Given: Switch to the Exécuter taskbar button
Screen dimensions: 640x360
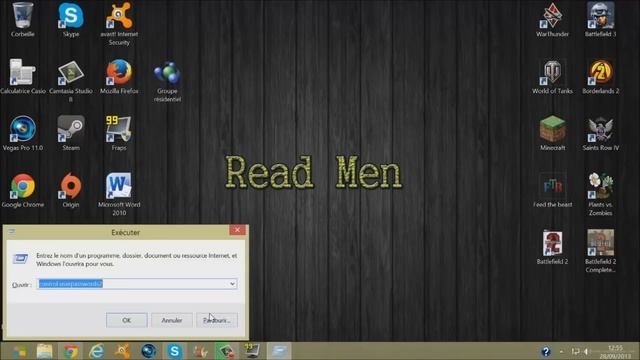Looking at the screenshot, I should click(279, 351).
